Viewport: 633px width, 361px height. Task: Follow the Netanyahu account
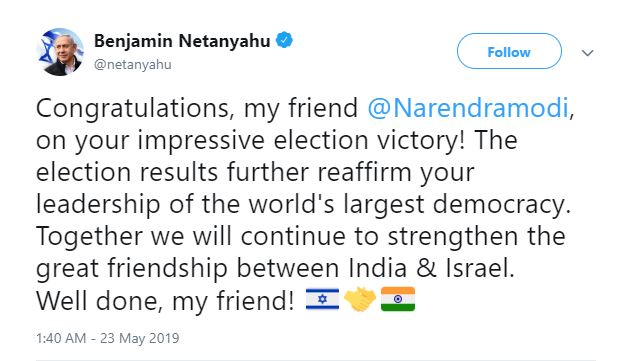click(x=509, y=51)
